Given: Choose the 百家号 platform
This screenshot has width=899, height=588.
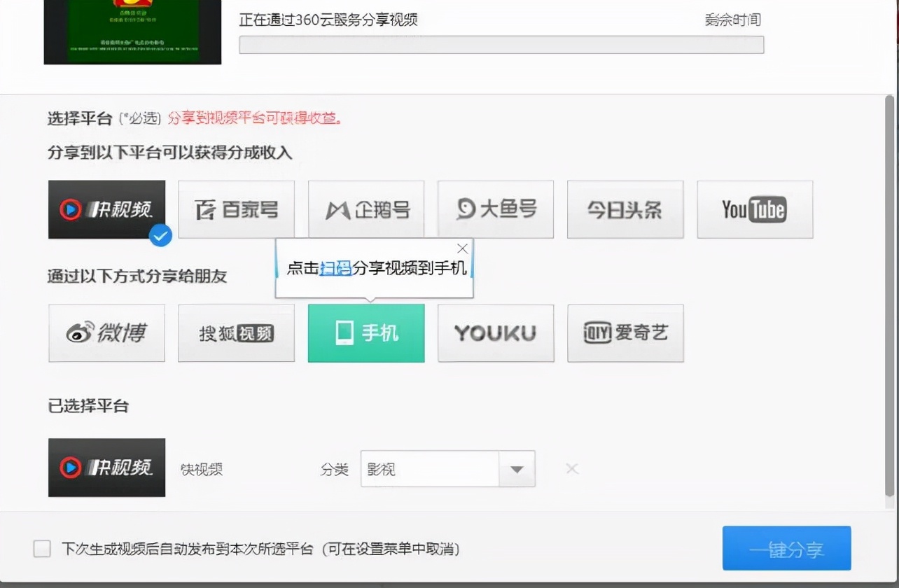Looking at the screenshot, I should coord(237,209).
